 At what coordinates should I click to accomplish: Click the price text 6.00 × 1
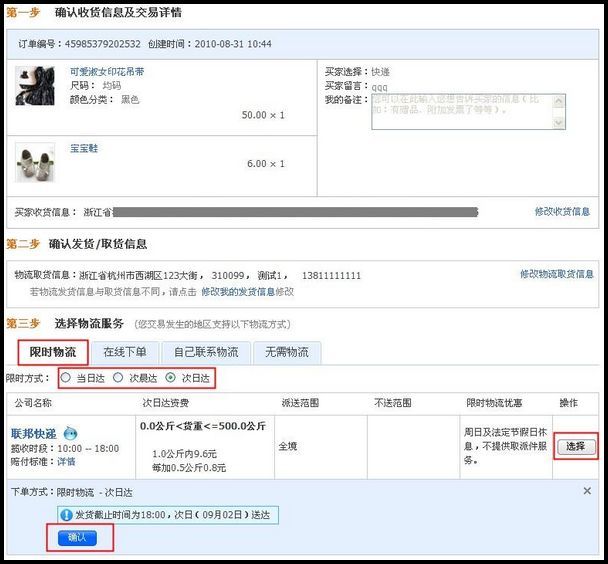(266, 164)
